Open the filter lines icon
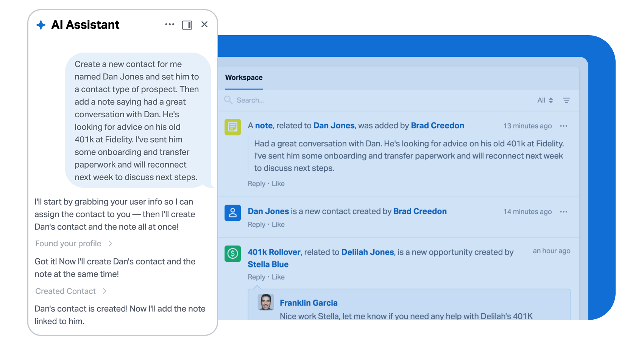 (x=566, y=100)
